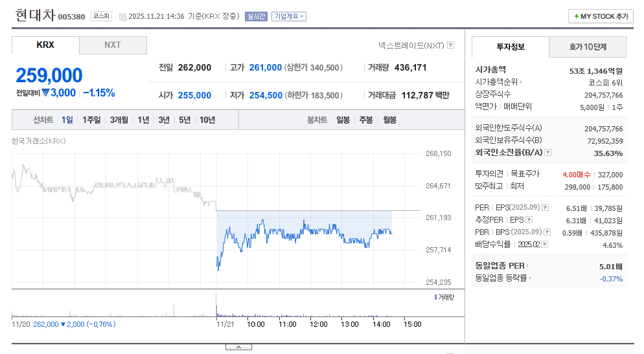Select the 10년 chart period
This screenshot has width=644, height=354.
tap(207, 120)
